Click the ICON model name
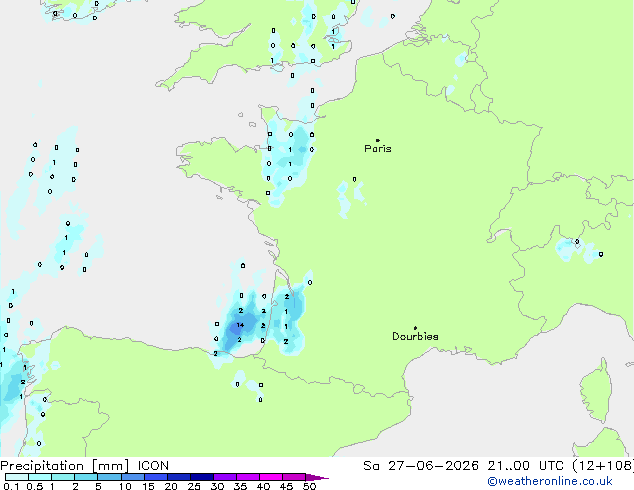Viewport: 634px width, 490px height. click(x=153, y=466)
